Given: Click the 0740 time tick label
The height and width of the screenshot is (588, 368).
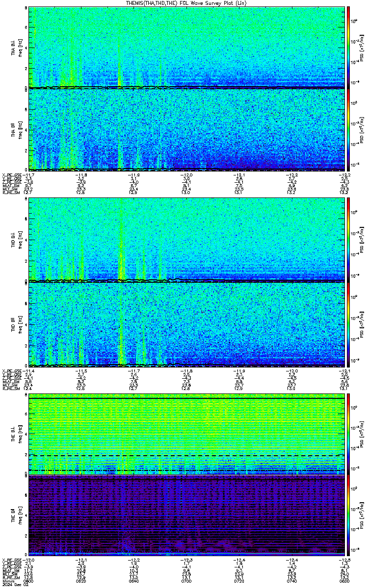Looking at the screenshot, I should (291, 581).
